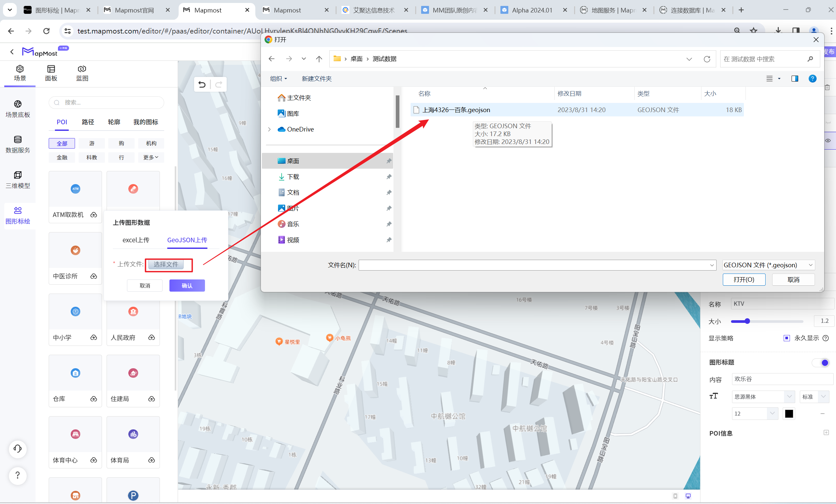Image resolution: width=836 pixels, height=504 pixels.
Task: Go up one folder level in dialog
Action: pyautogui.click(x=319, y=59)
